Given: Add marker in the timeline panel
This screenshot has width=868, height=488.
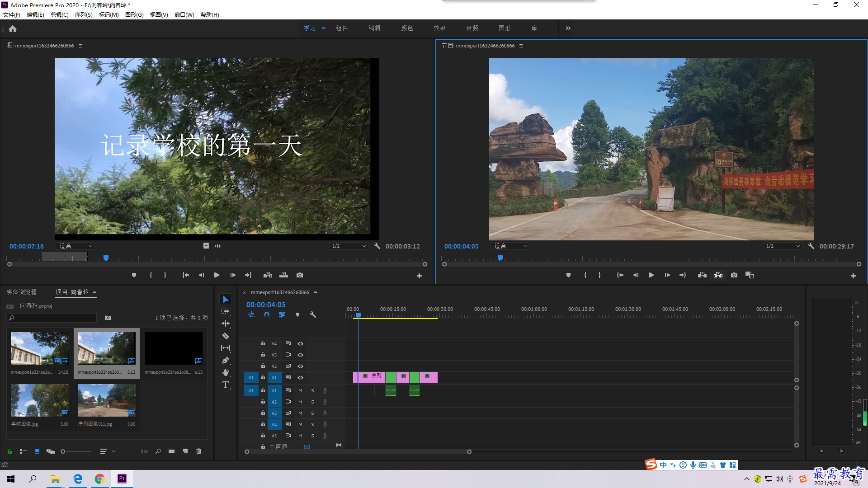Looking at the screenshot, I should (x=297, y=314).
